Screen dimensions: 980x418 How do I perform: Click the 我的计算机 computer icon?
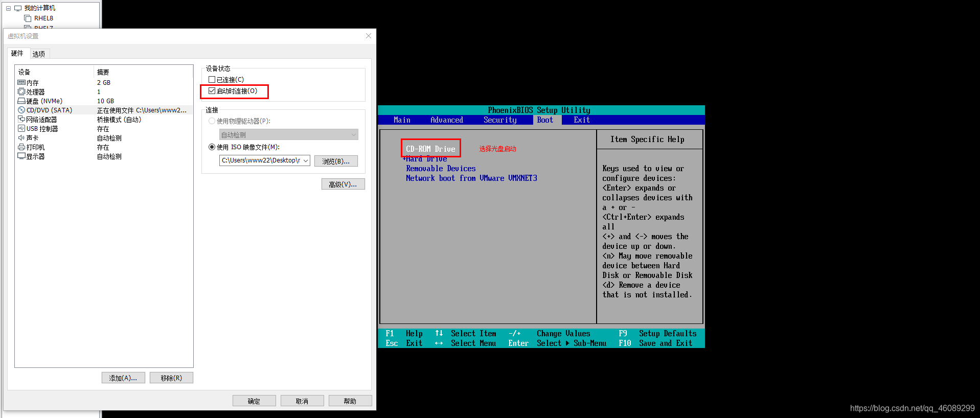(18, 8)
